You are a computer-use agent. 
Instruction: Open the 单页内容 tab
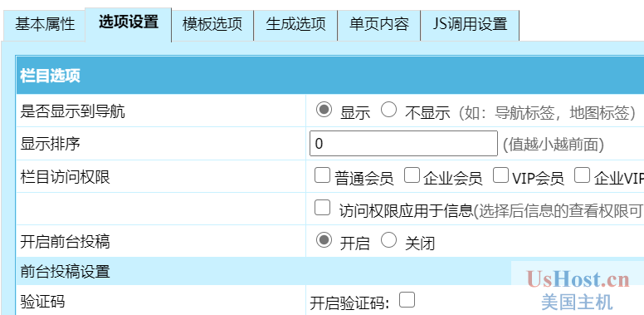coord(379,25)
